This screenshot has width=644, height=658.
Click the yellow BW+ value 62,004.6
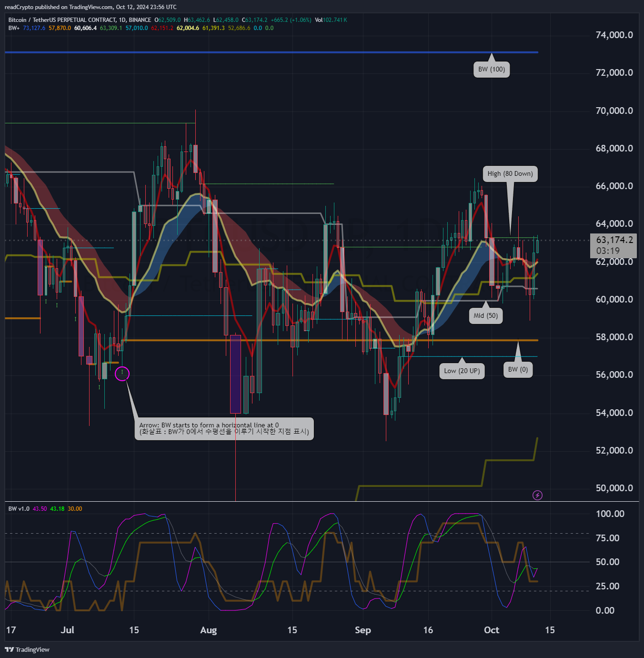tap(188, 28)
